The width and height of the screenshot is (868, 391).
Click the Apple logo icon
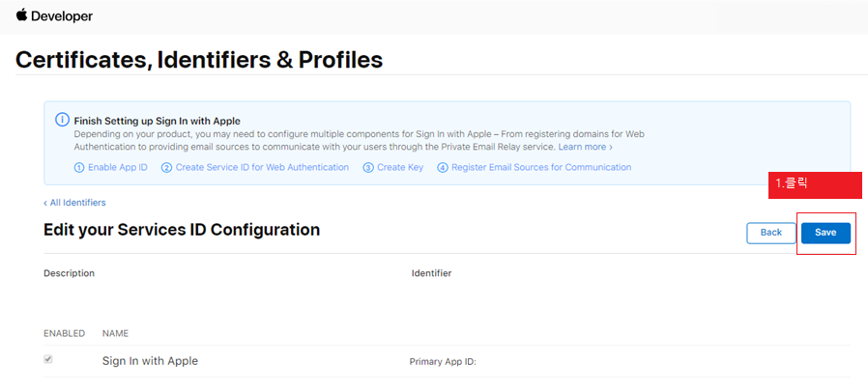click(21, 15)
